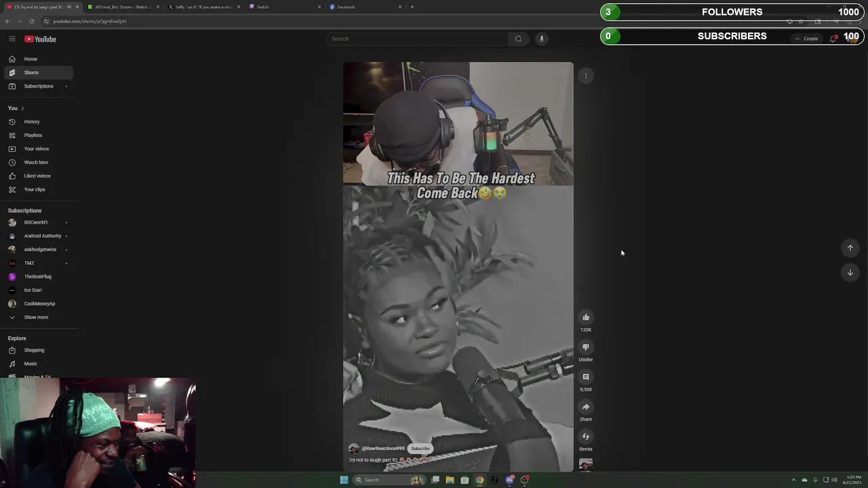This screenshot has width=868, height=488.
Task: Go to the next Short with the down arrow
Action: tap(850, 272)
